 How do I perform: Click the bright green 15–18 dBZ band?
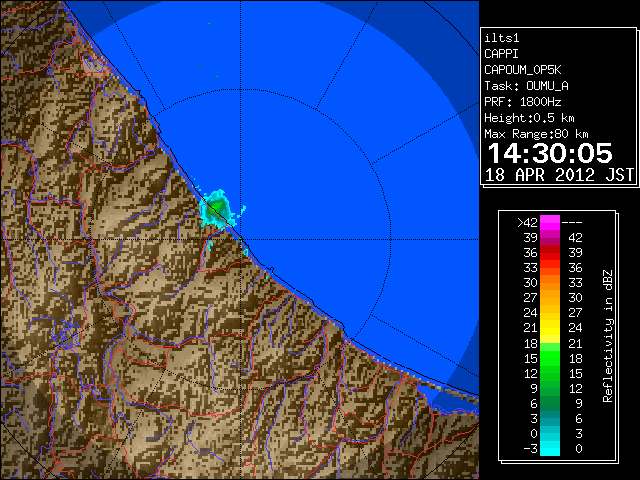pyautogui.click(x=550, y=358)
